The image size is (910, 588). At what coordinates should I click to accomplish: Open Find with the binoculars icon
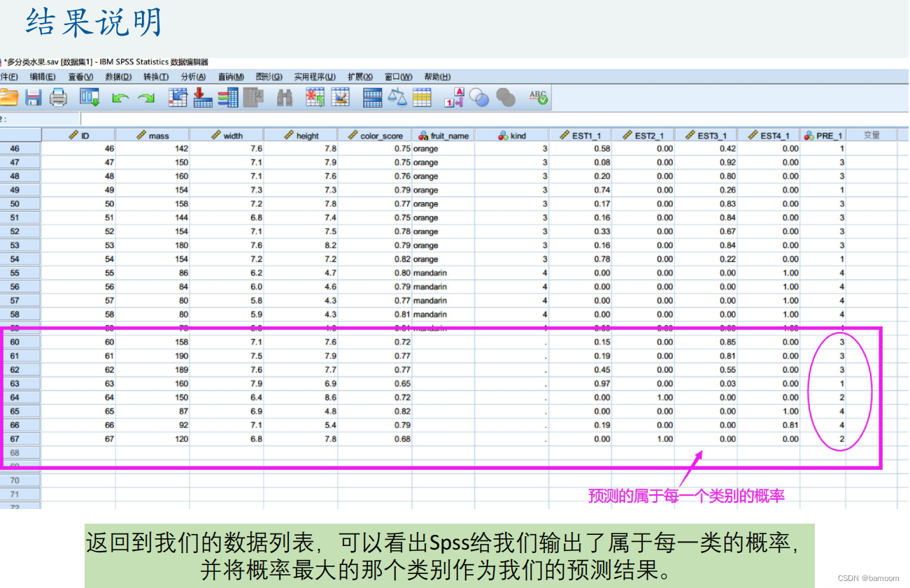click(285, 97)
